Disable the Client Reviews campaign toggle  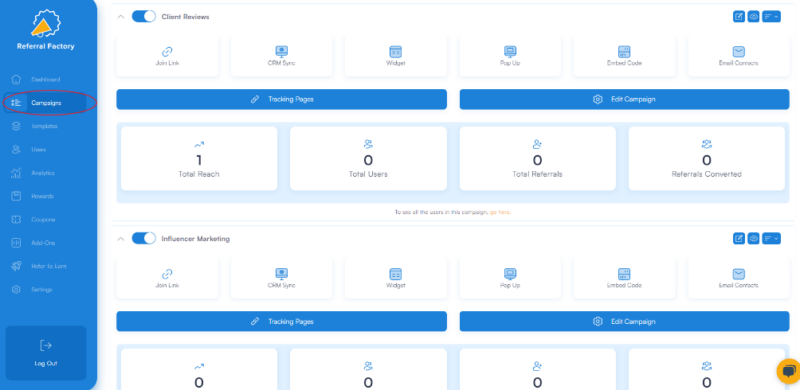tap(144, 16)
